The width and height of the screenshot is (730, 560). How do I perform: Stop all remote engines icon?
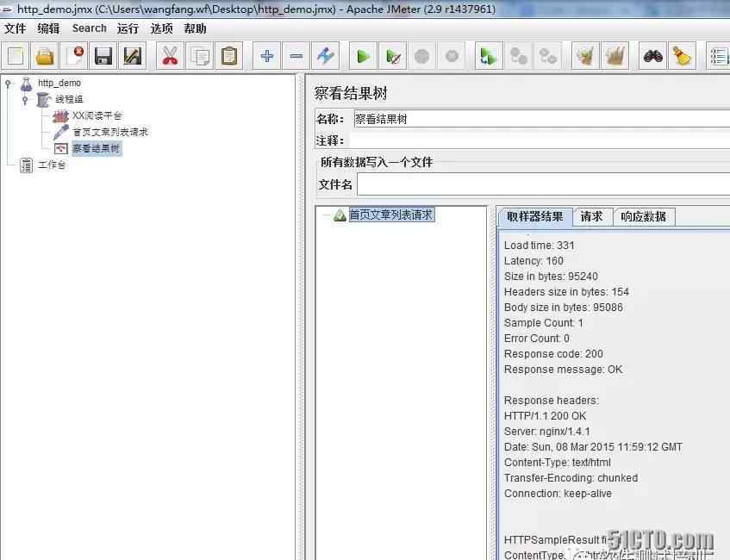(x=518, y=56)
